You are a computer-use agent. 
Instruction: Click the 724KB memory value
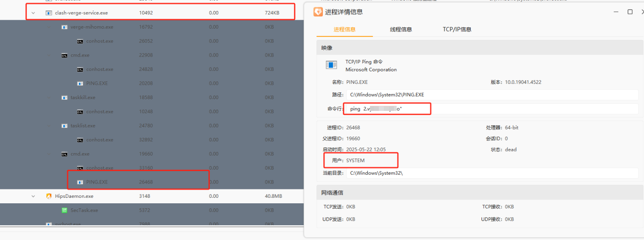pos(272,13)
